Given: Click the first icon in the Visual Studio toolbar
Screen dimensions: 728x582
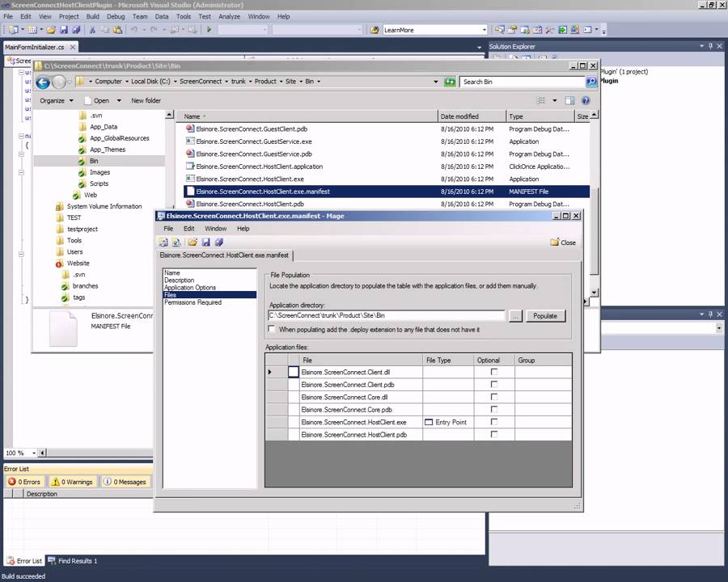Looking at the screenshot, I should click(13, 30).
